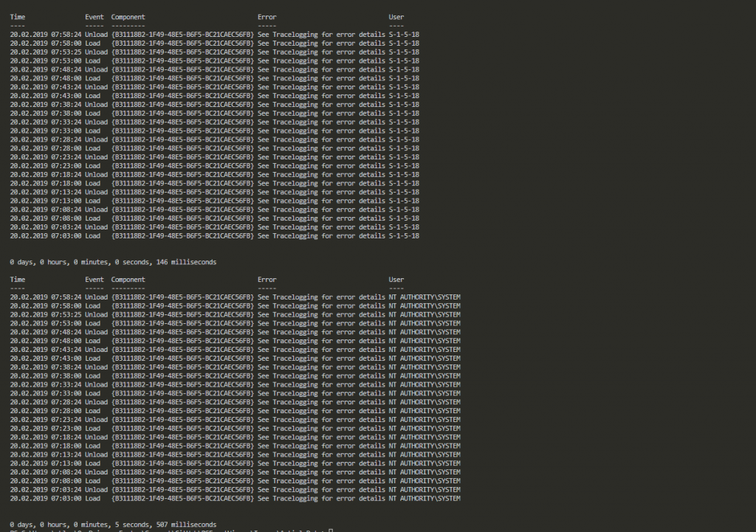Click the 146 milliseconds duration line
The height and width of the screenshot is (532, 756).
click(111, 261)
